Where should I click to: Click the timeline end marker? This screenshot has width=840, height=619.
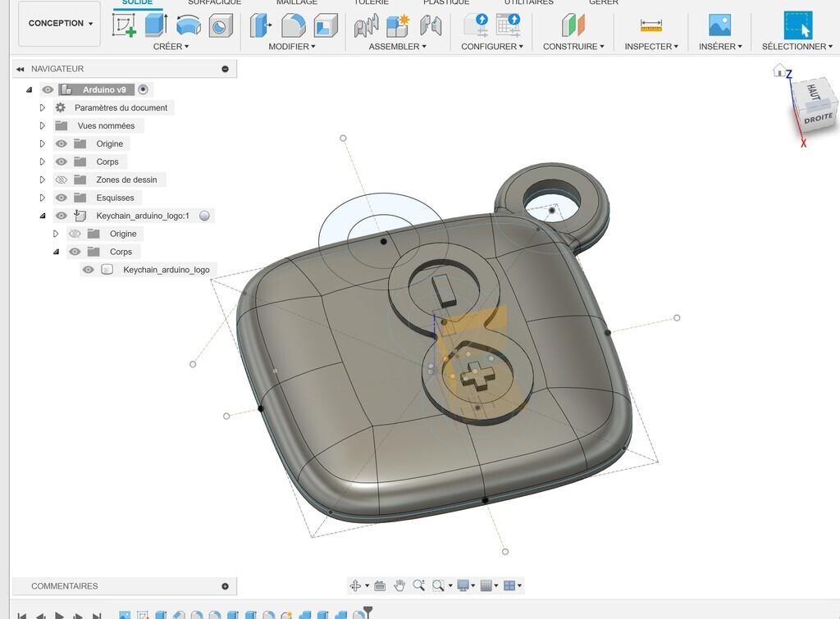pos(367,611)
